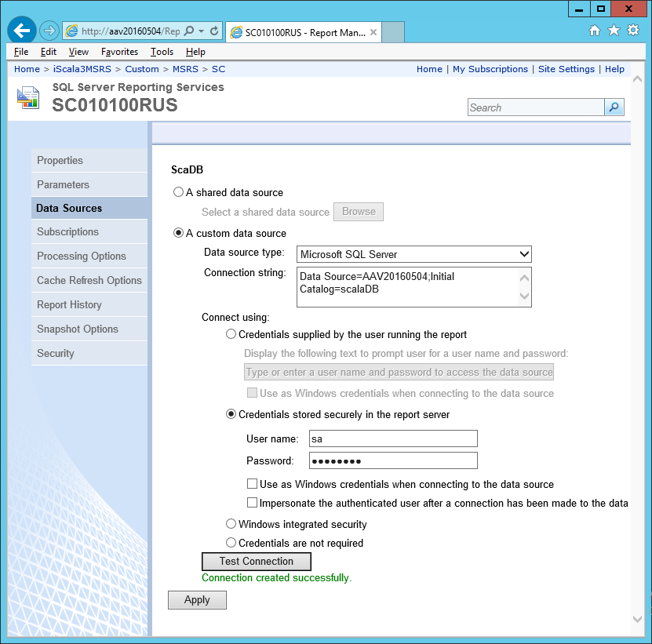Switch to the Subscriptions tab

(x=89, y=231)
